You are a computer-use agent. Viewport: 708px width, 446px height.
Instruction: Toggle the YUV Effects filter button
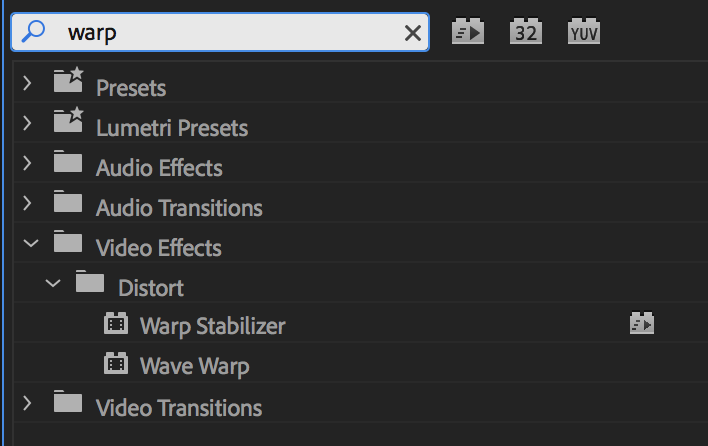[583, 31]
